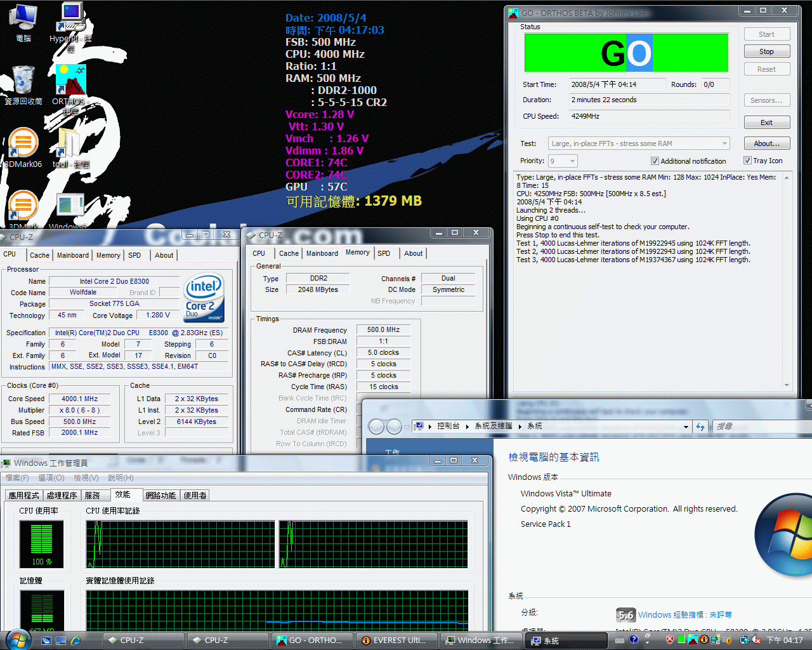This screenshot has width=812, height=650.
Task: Click the Start Time field in ORTHOS
Action: click(617, 84)
